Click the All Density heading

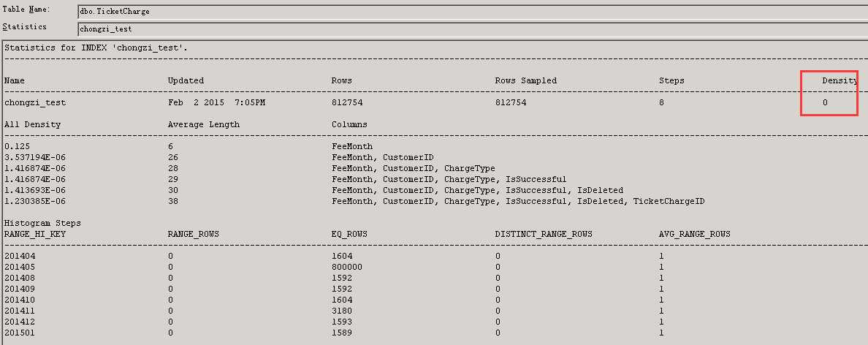click(32, 124)
